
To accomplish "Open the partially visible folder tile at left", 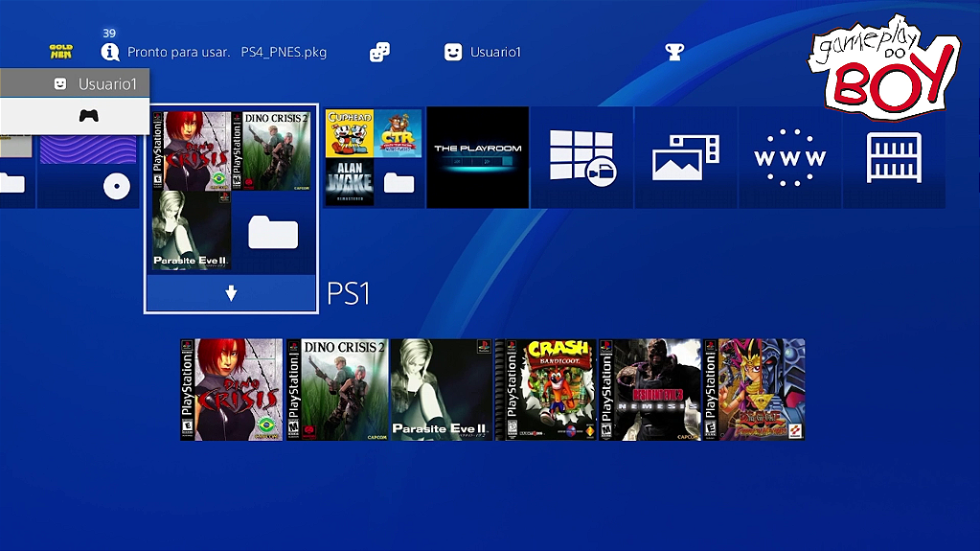I will click(x=17, y=170).
